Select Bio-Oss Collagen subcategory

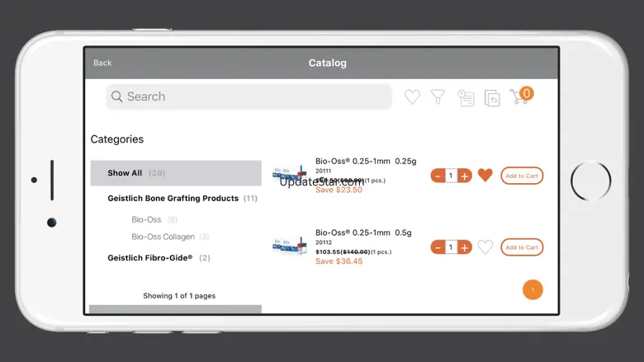pyautogui.click(x=170, y=237)
